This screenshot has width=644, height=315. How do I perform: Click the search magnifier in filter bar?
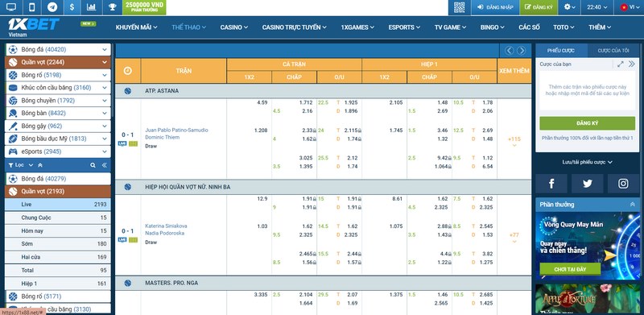pos(93,165)
